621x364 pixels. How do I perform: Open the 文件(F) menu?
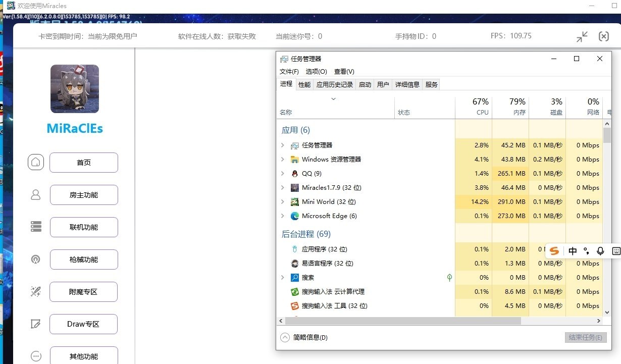(289, 72)
